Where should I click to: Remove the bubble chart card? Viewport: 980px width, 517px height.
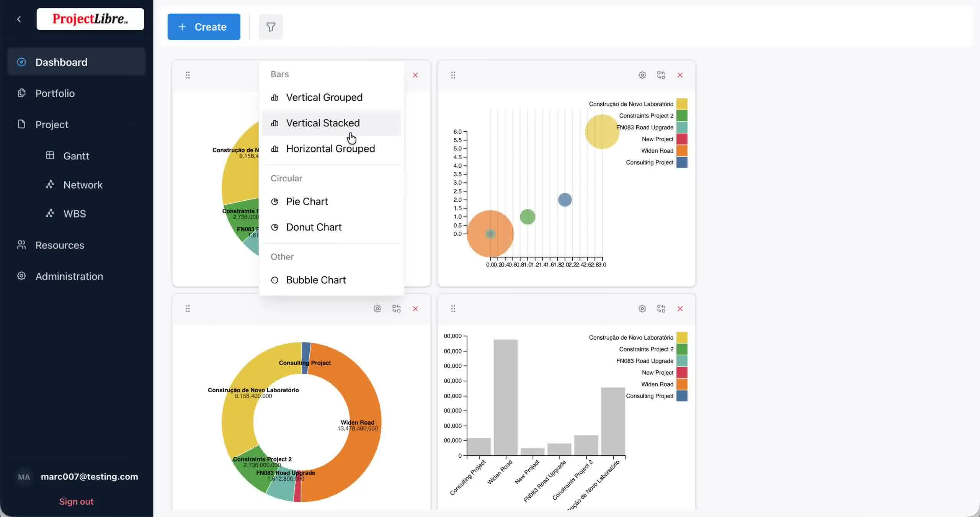coord(680,75)
